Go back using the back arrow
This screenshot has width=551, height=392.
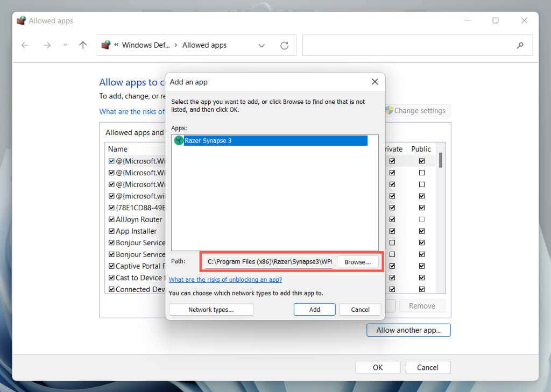click(25, 45)
